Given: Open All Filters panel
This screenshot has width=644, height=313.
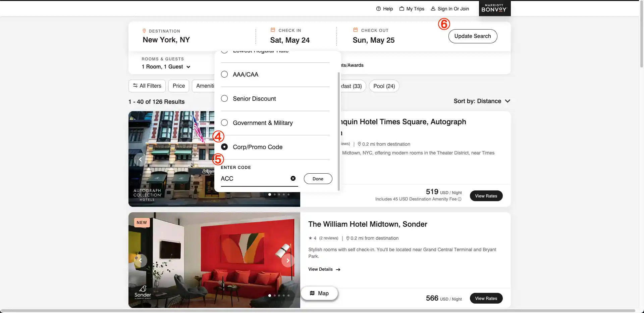Looking at the screenshot, I should tap(147, 86).
